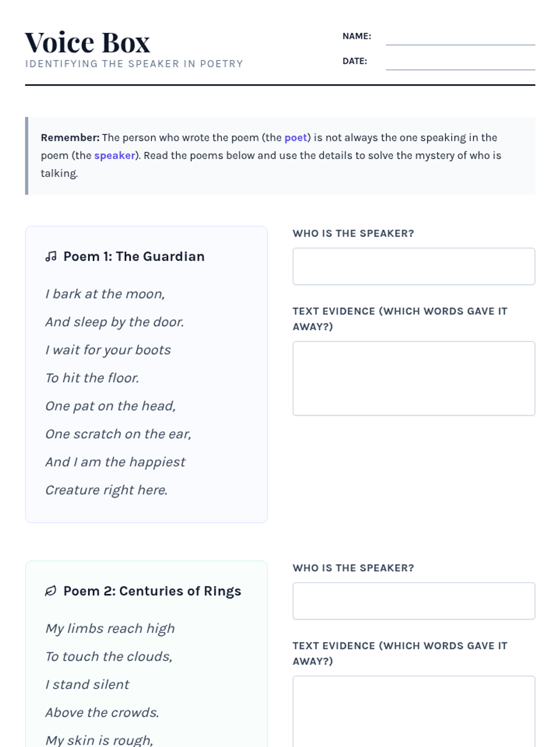Focus the speaker answer box for Poem 2
This screenshot has width=560, height=747.
[x=413, y=601]
